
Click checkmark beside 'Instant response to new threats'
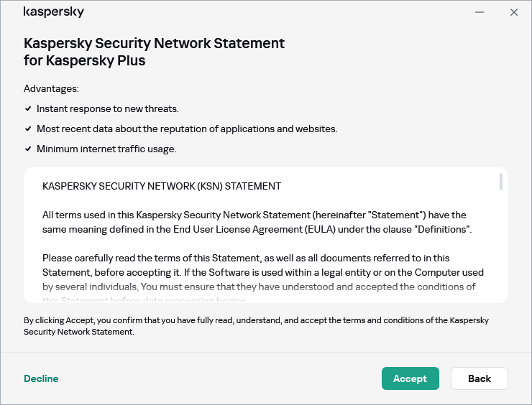point(28,109)
